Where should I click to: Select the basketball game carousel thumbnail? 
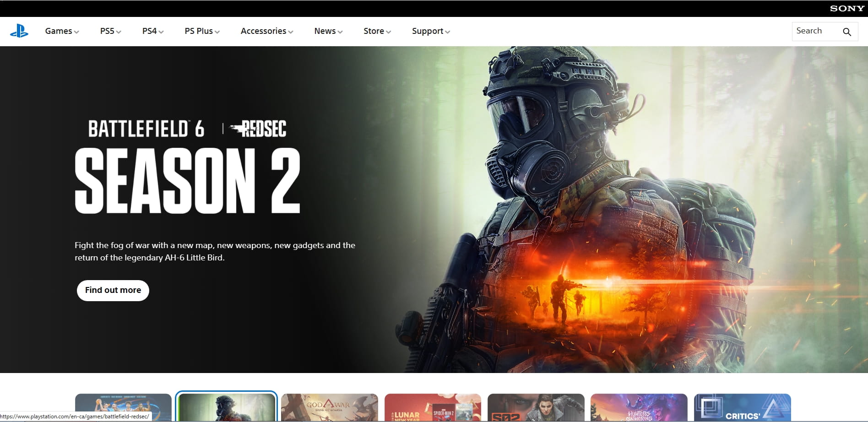click(x=123, y=407)
